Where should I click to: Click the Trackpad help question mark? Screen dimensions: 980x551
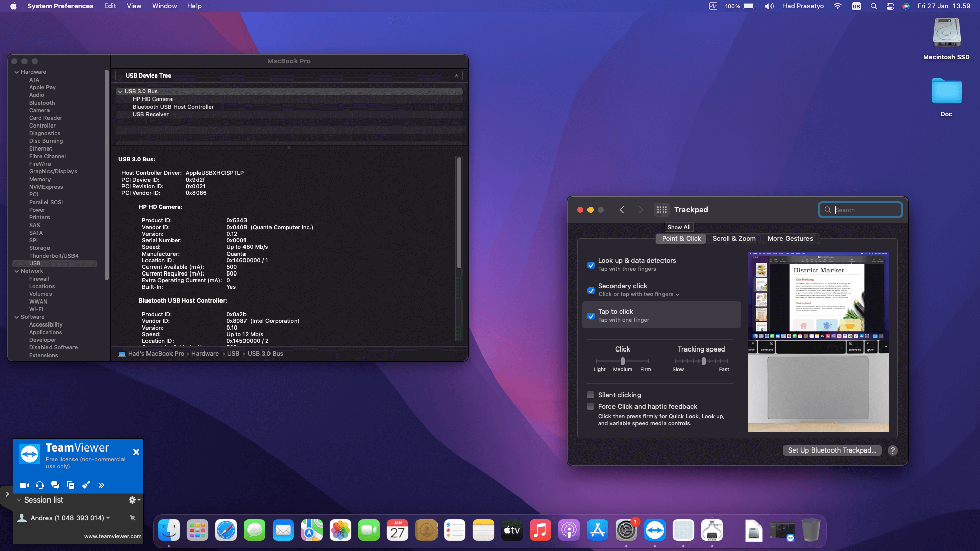[893, 450]
